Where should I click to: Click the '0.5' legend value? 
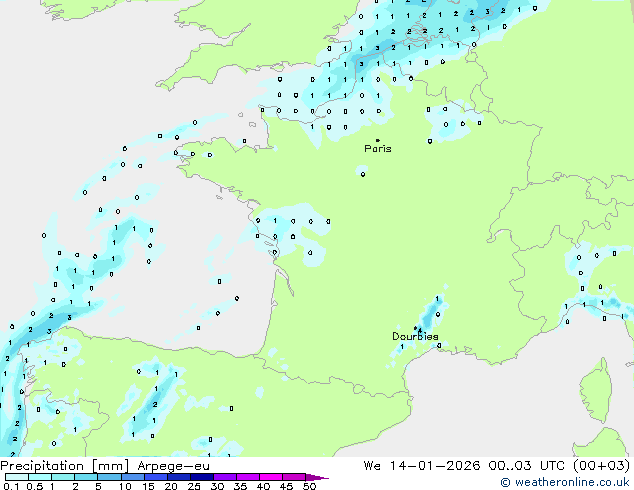pos(35,486)
